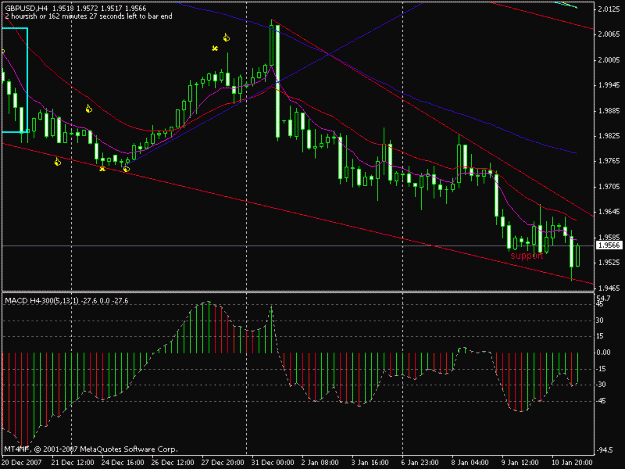625x469 pixels.
Task: Click the yellow thumbs-up marker above the 27 Dec peak
Action: click(x=226, y=38)
